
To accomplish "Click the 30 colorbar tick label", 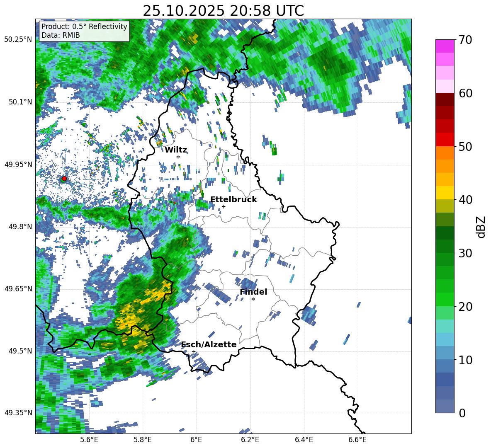I will click(x=465, y=253).
